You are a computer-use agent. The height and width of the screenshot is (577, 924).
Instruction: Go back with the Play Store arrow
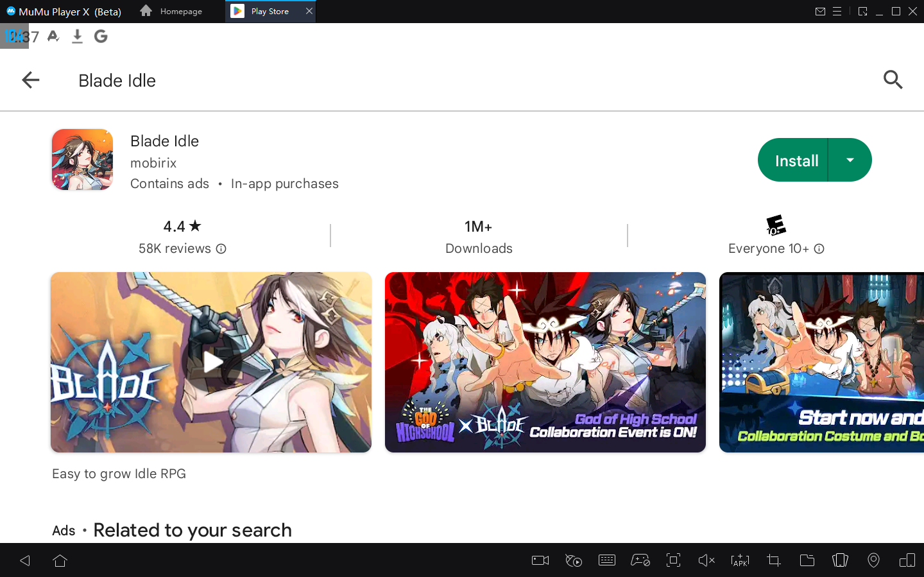[30, 80]
